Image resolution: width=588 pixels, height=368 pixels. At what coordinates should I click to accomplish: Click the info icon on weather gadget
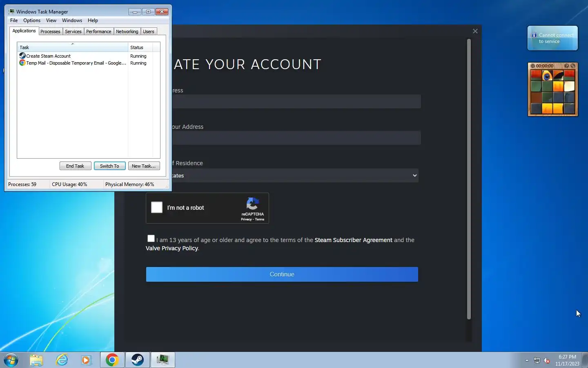(x=534, y=35)
